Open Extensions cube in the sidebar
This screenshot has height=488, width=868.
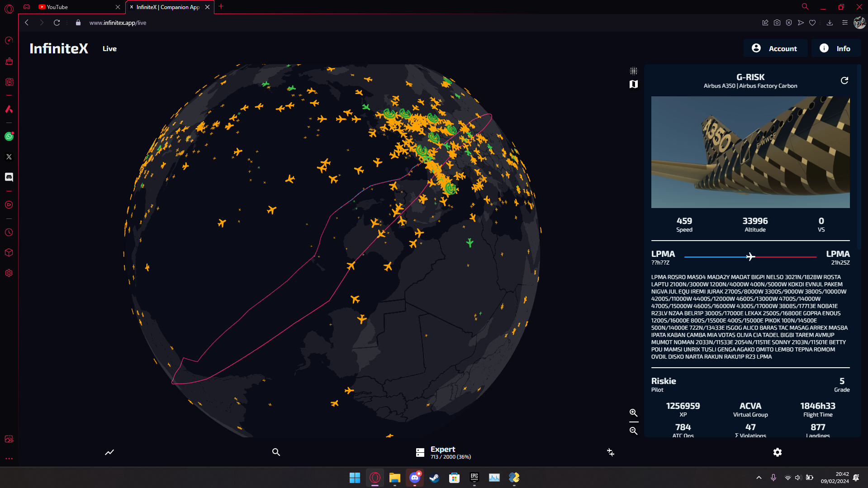pyautogui.click(x=9, y=253)
